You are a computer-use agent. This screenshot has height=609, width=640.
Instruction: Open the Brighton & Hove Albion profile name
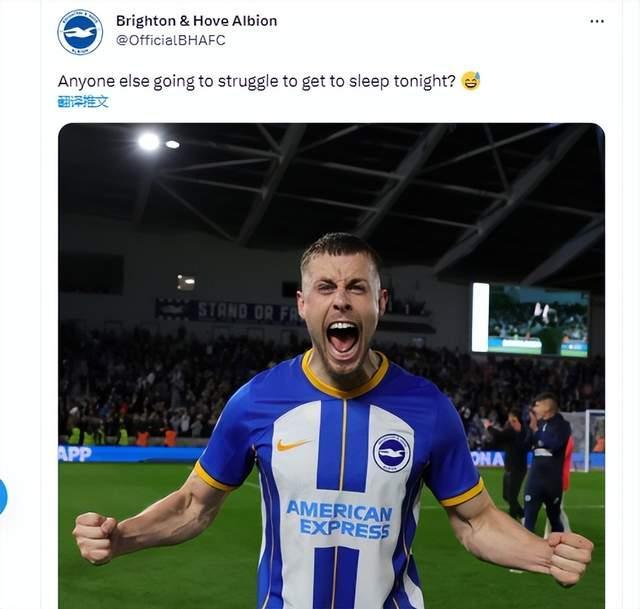pos(196,21)
